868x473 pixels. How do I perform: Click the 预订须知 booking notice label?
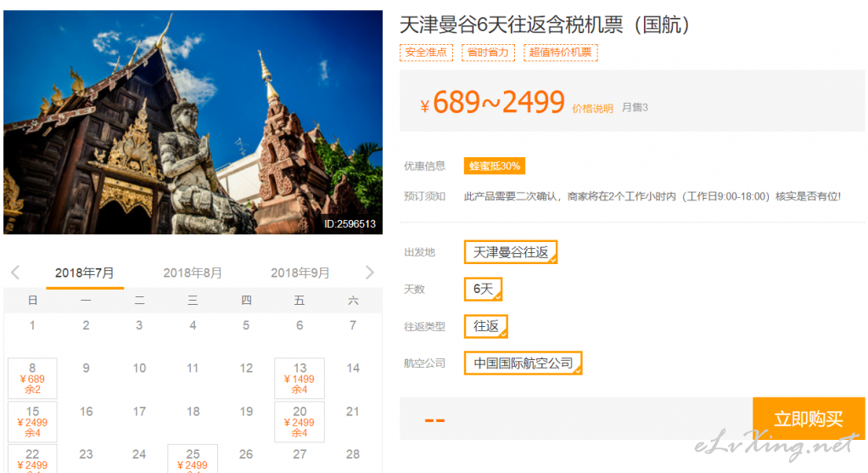424,196
